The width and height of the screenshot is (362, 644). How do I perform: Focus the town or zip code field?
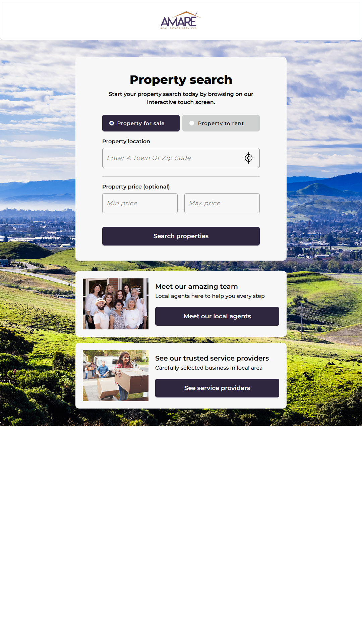181,158
